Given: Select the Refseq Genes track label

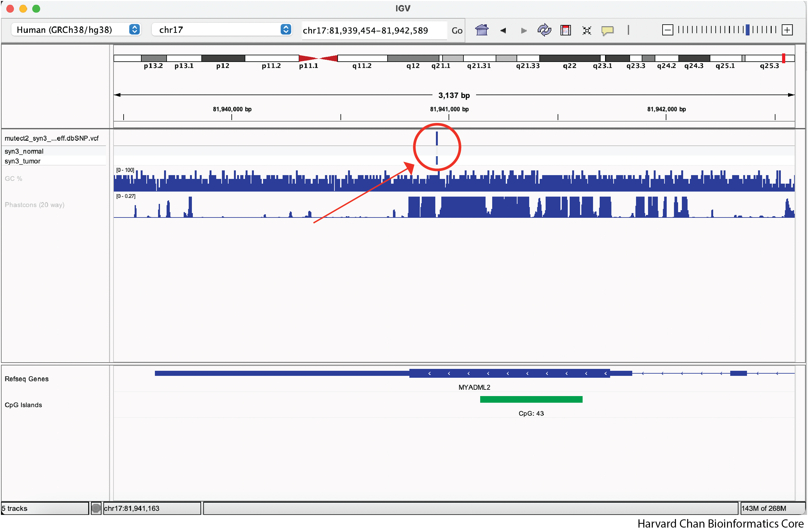Looking at the screenshot, I should (27, 379).
